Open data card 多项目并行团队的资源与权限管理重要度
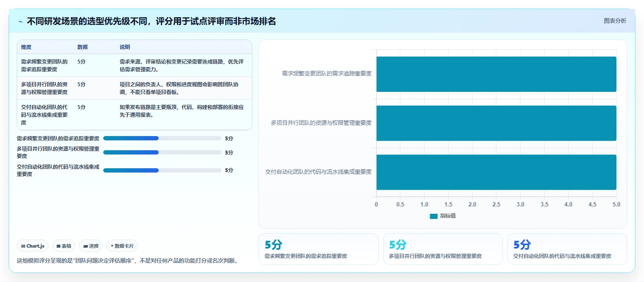 click(443, 249)
